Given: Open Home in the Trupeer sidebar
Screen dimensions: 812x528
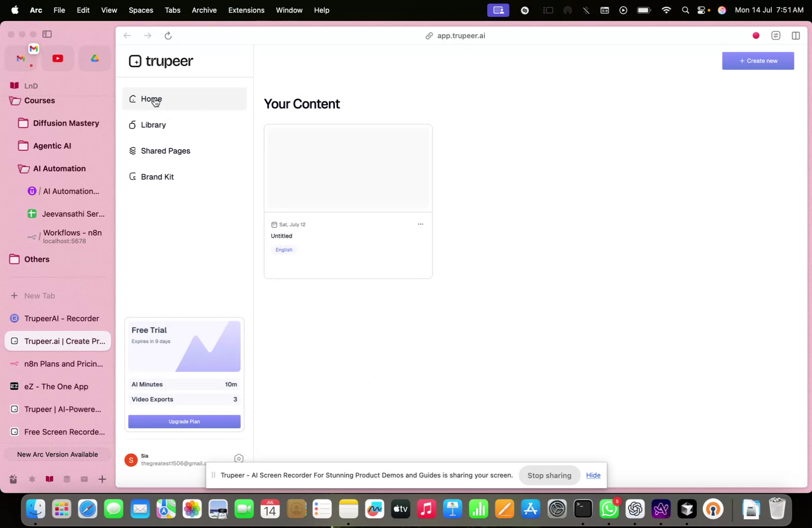Looking at the screenshot, I should tap(151, 99).
